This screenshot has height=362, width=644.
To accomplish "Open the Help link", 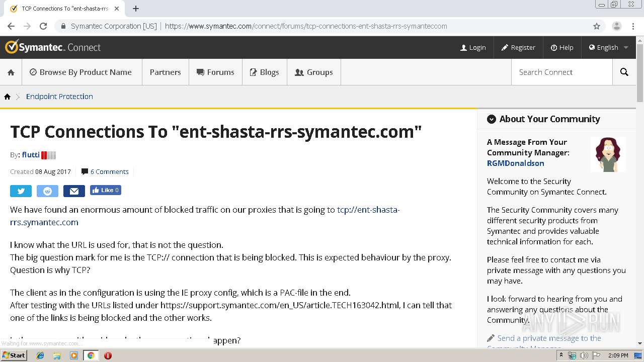I will click(562, 47).
